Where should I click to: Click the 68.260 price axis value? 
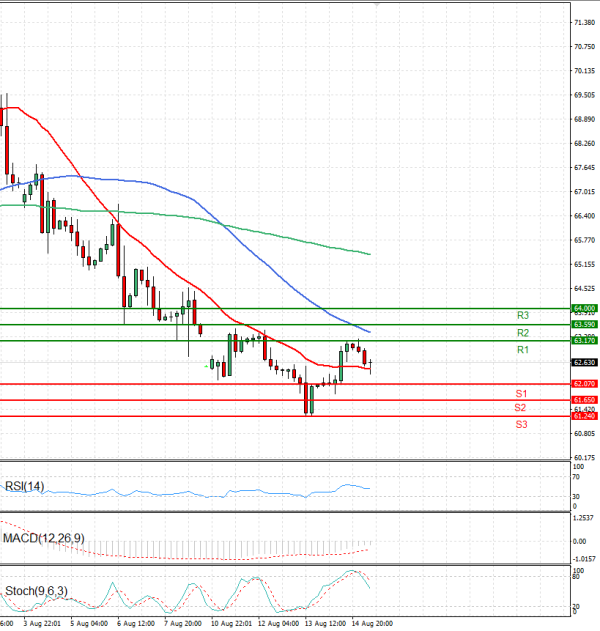click(584, 143)
